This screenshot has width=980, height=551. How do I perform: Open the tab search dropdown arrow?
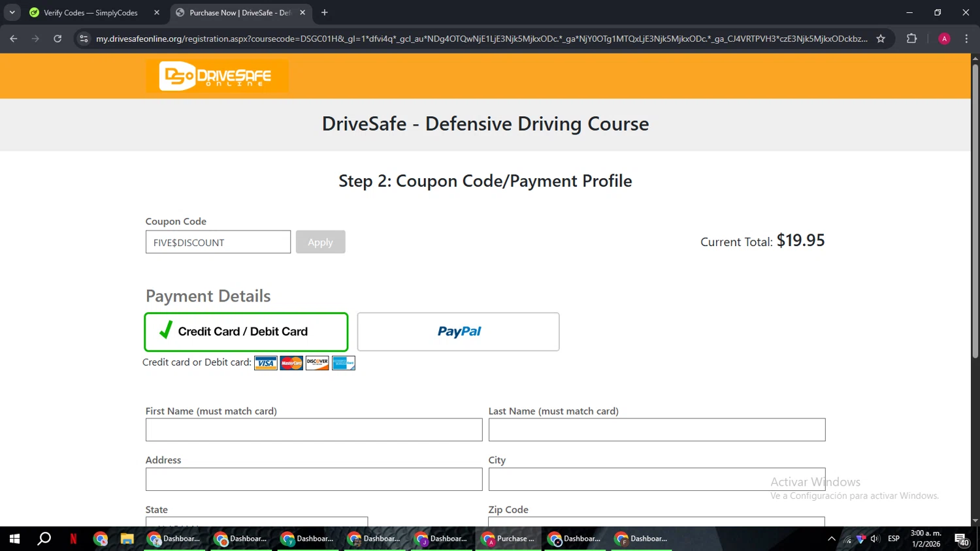[x=12, y=12]
